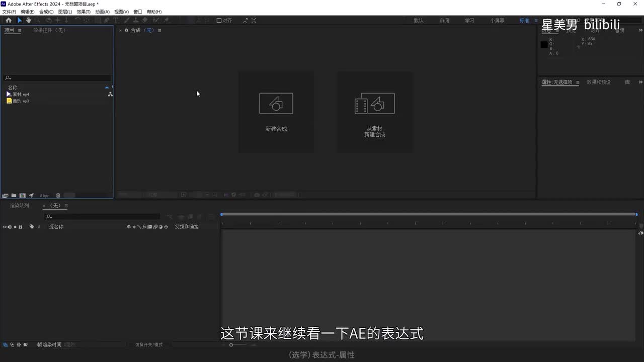Viewport: 644px width, 362px height.
Task: Toggle the motion blur column switch
Action: 155,227
